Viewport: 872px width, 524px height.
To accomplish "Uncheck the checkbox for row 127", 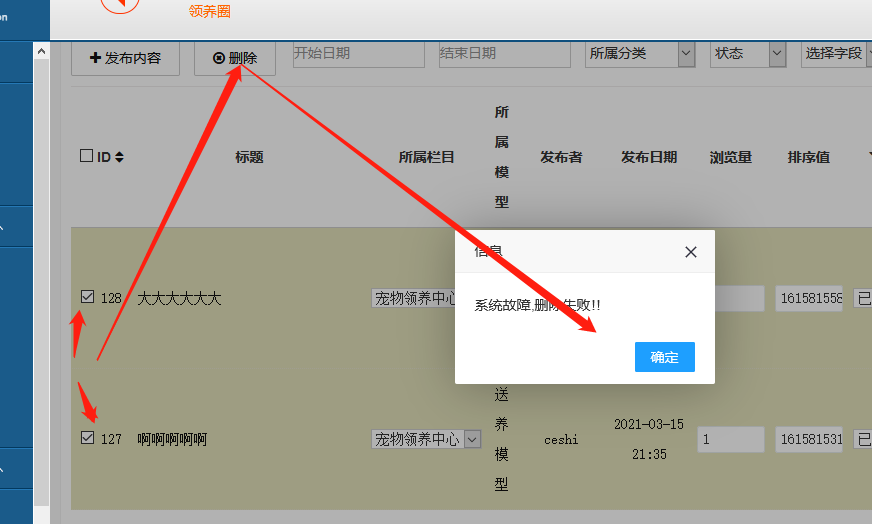I will click(x=87, y=438).
